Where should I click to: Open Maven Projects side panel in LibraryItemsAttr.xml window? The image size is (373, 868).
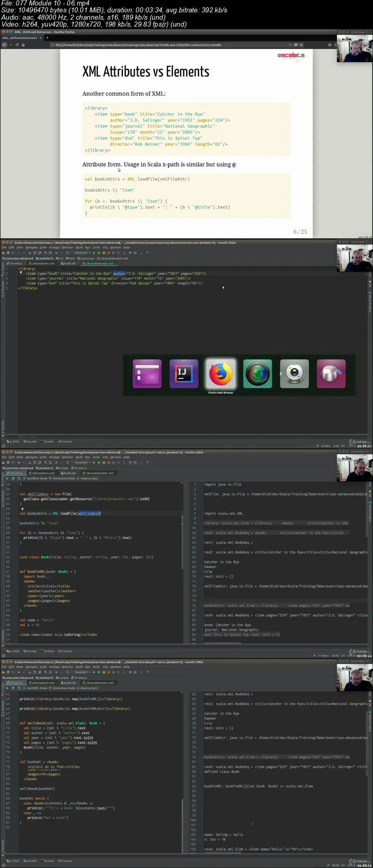coord(370,302)
